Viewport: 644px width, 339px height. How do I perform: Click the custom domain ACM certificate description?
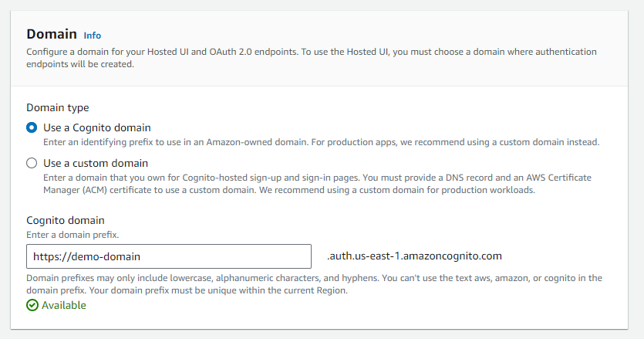(317, 184)
